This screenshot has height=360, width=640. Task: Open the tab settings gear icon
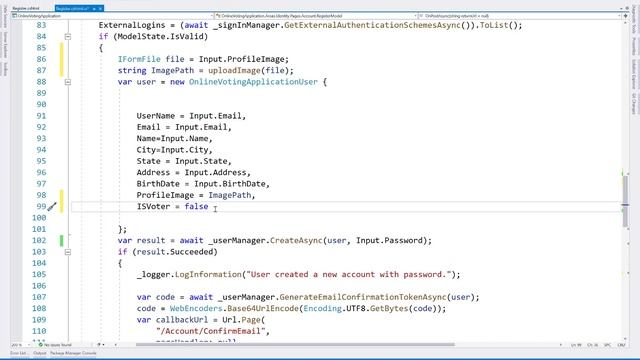[627, 8]
